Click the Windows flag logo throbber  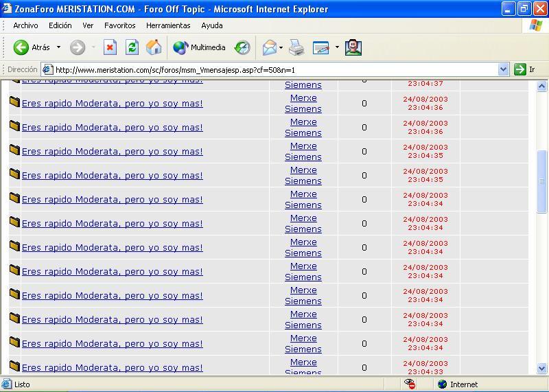click(x=536, y=25)
